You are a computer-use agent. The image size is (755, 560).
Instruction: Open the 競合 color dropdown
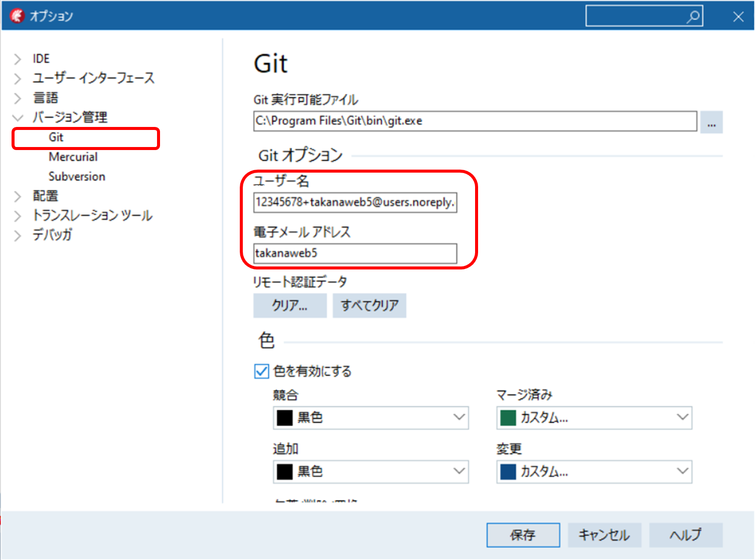click(458, 417)
